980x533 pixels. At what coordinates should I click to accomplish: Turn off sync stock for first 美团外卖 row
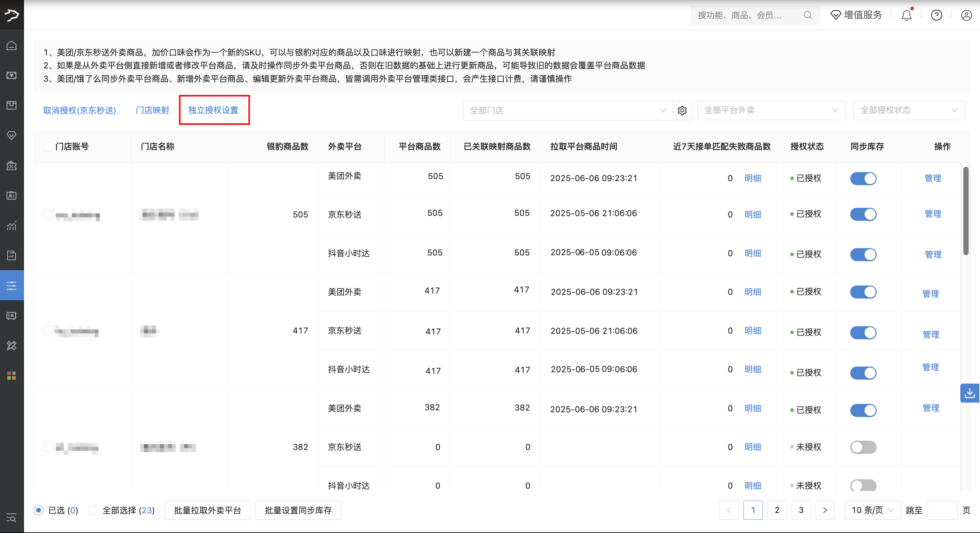coord(863,178)
